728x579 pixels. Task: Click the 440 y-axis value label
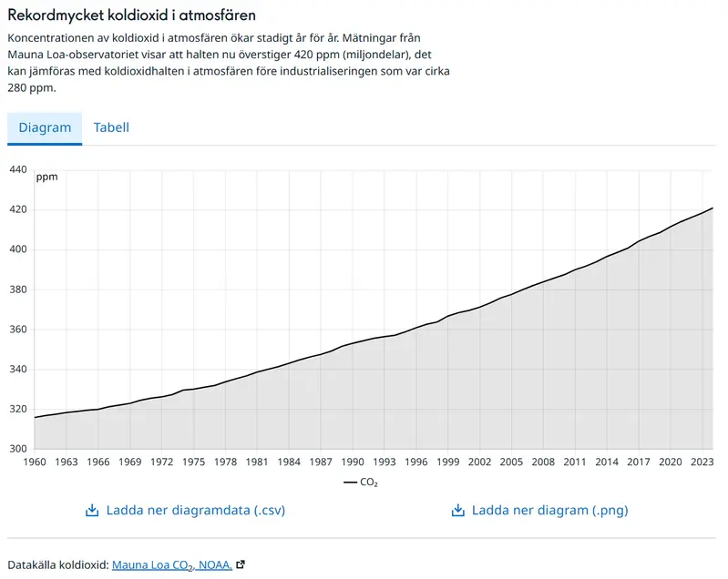tap(18, 169)
